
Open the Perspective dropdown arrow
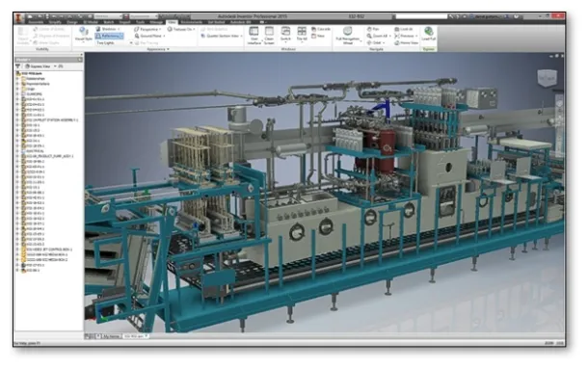pos(160,29)
